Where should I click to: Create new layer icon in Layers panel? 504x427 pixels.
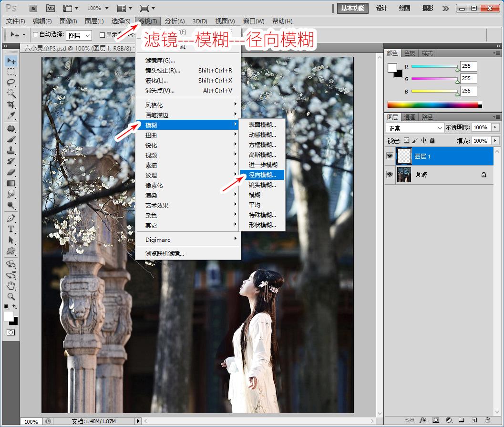[x=474, y=420]
